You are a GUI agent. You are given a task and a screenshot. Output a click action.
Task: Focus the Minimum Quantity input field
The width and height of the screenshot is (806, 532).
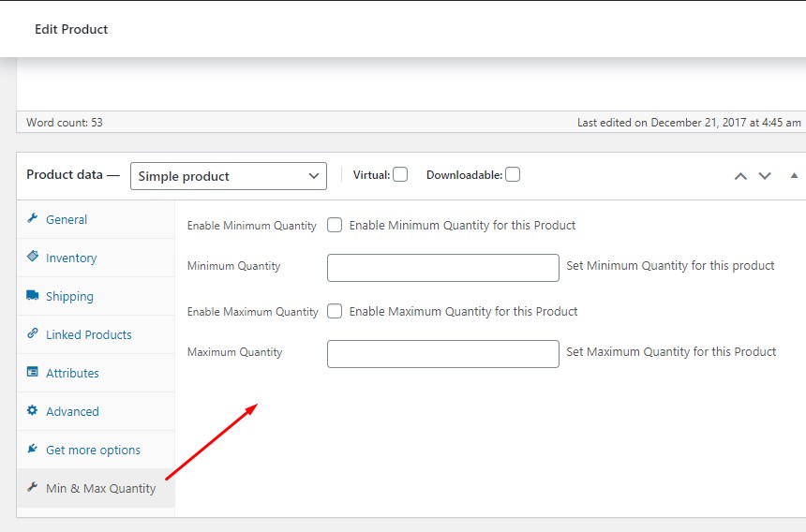click(x=443, y=268)
